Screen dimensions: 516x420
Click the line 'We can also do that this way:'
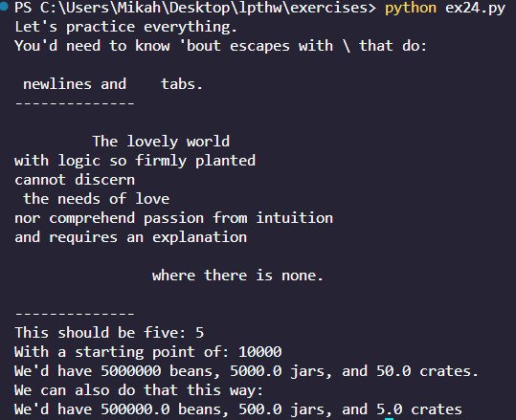click(x=139, y=390)
